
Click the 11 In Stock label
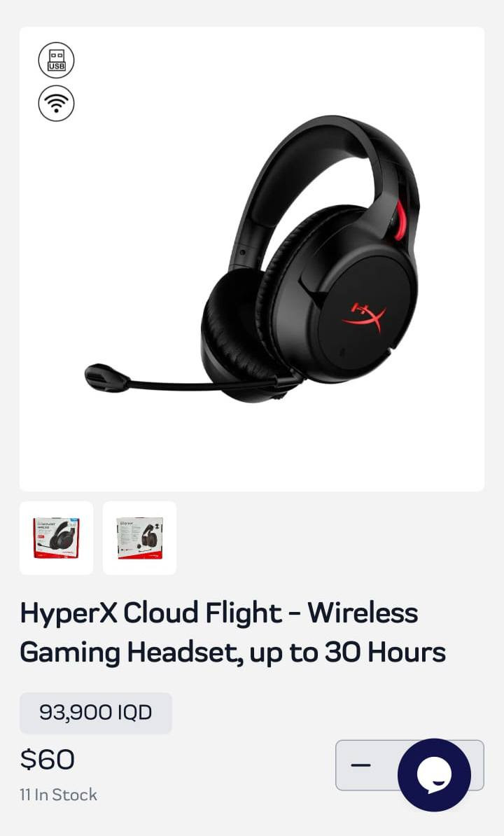click(x=59, y=795)
